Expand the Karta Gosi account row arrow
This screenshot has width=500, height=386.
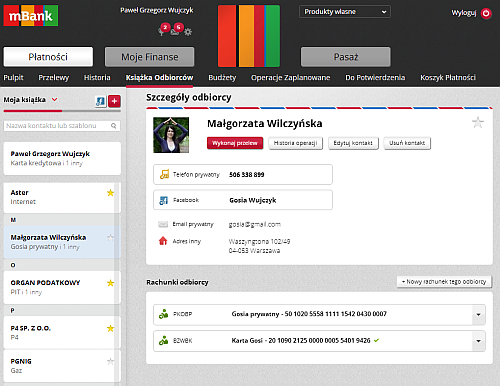tap(479, 341)
